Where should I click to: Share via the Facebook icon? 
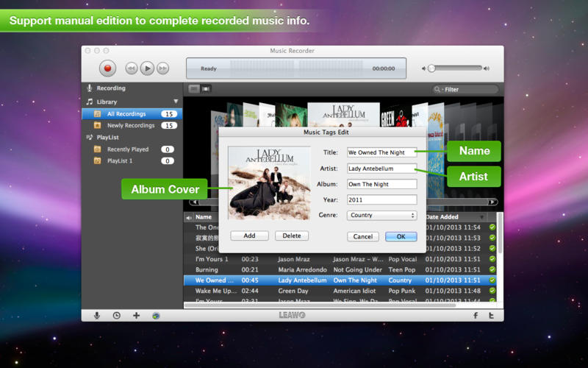pyautogui.click(x=476, y=316)
